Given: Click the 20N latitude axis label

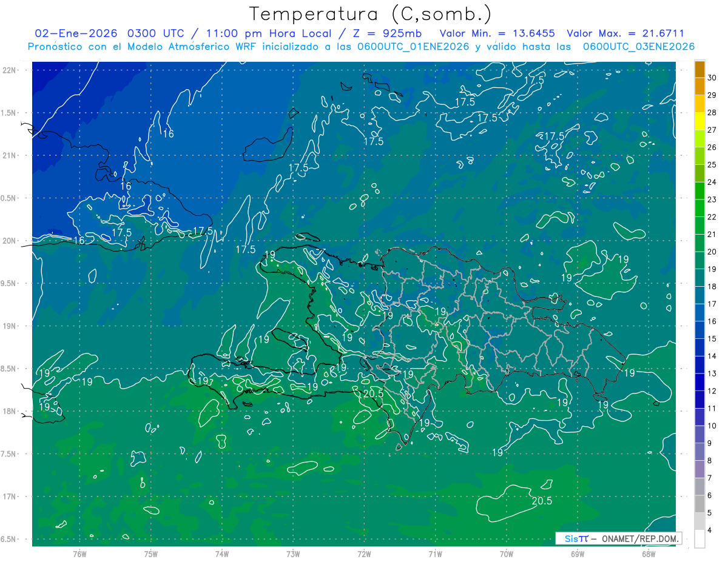Looking at the screenshot, I should [10, 241].
